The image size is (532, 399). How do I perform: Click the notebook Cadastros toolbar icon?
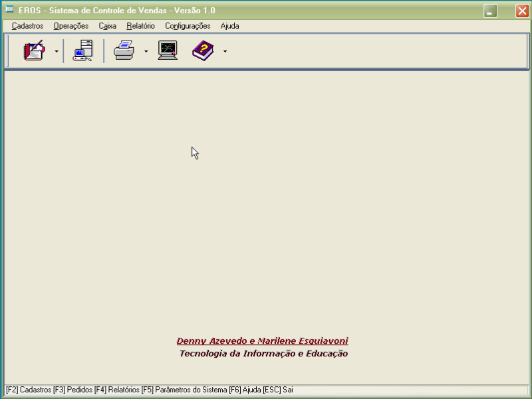tap(34, 51)
